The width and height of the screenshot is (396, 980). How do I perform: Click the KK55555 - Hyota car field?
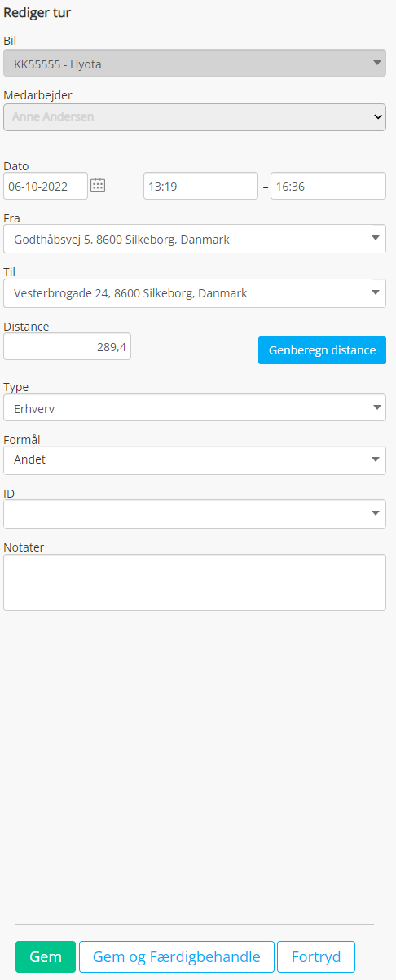195,63
